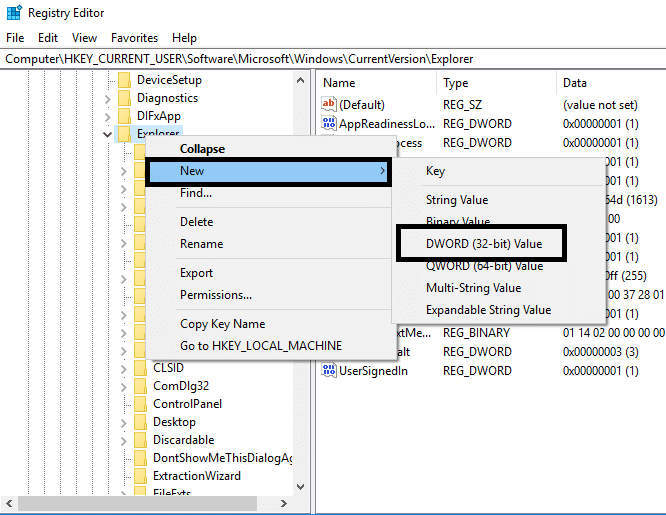
Task: Select the ExtractionWizard folder icon
Action: [141, 476]
